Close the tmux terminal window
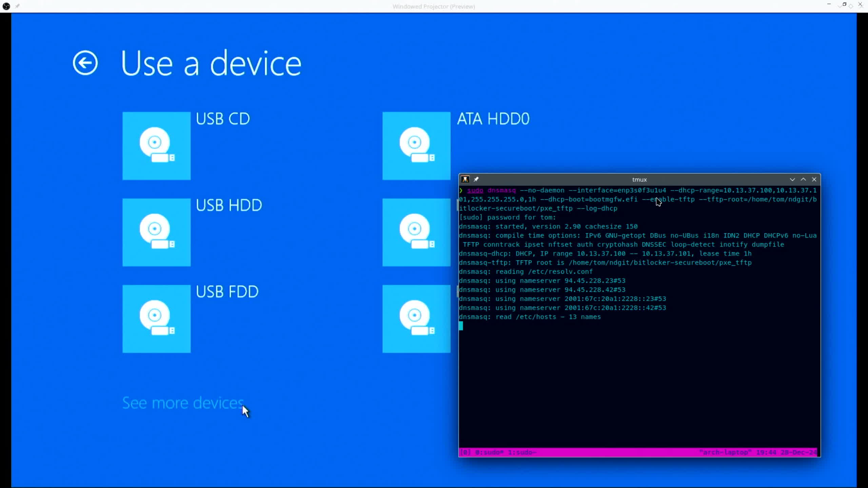Screen dimensions: 868x488 (x=814, y=179)
